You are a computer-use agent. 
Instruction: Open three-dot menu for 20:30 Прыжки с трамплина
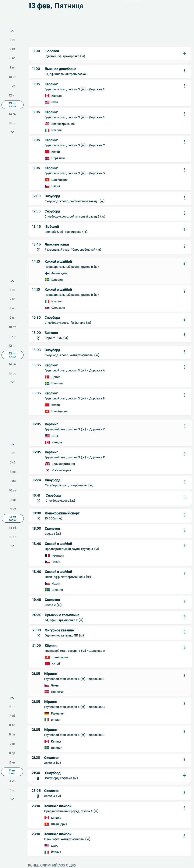(185, 617)
